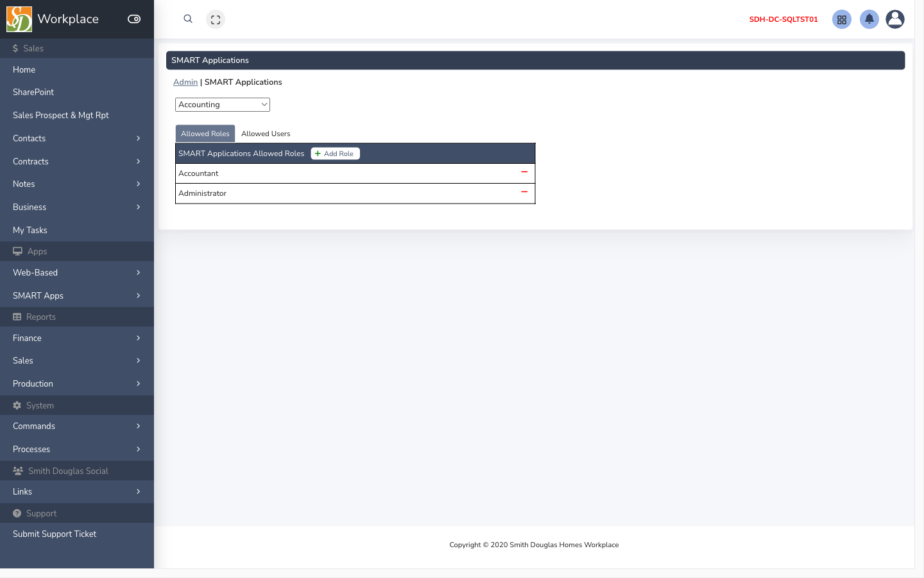Open Submit Support Ticket

coord(77,534)
